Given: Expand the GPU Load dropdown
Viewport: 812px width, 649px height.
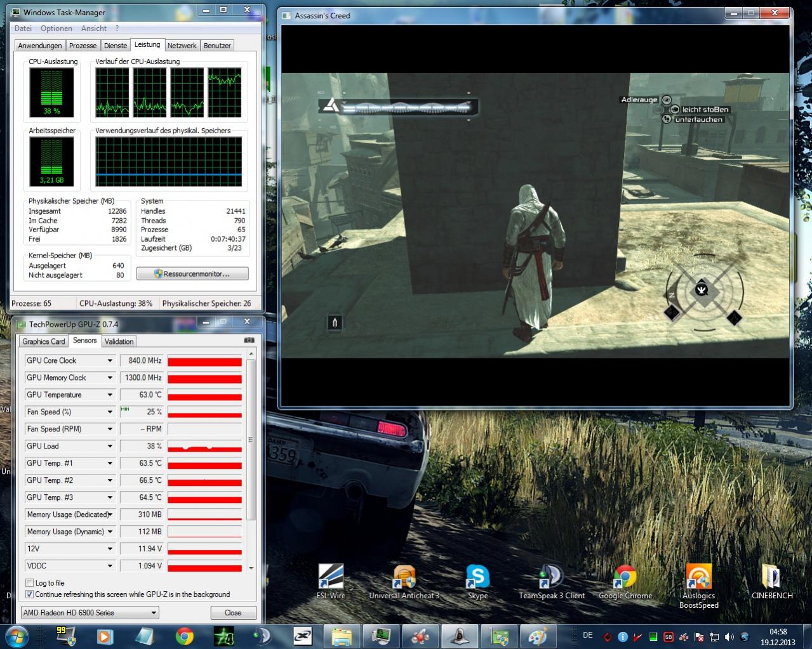Looking at the screenshot, I should pyautogui.click(x=110, y=446).
